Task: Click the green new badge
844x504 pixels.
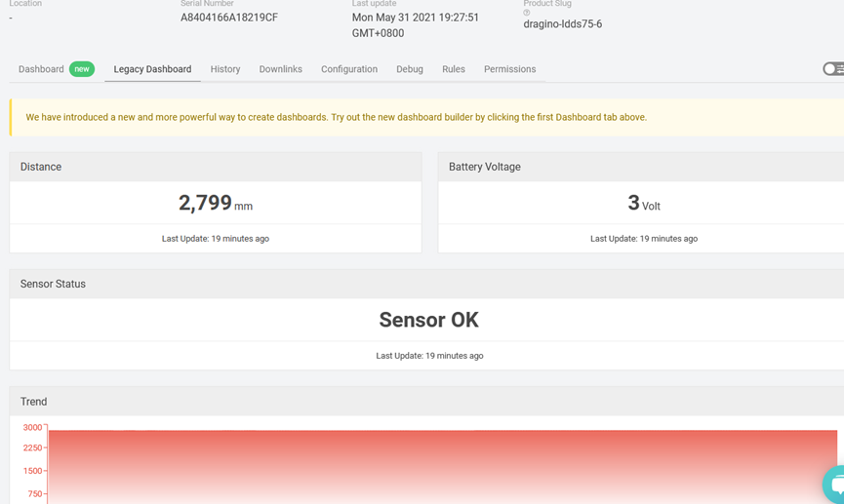Action: coord(82,69)
